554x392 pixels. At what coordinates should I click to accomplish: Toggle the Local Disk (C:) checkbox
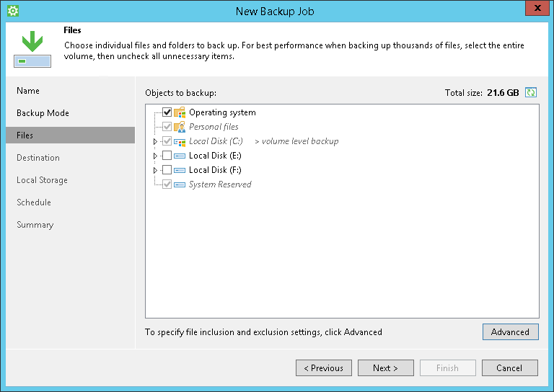pyautogui.click(x=167, y=141)
